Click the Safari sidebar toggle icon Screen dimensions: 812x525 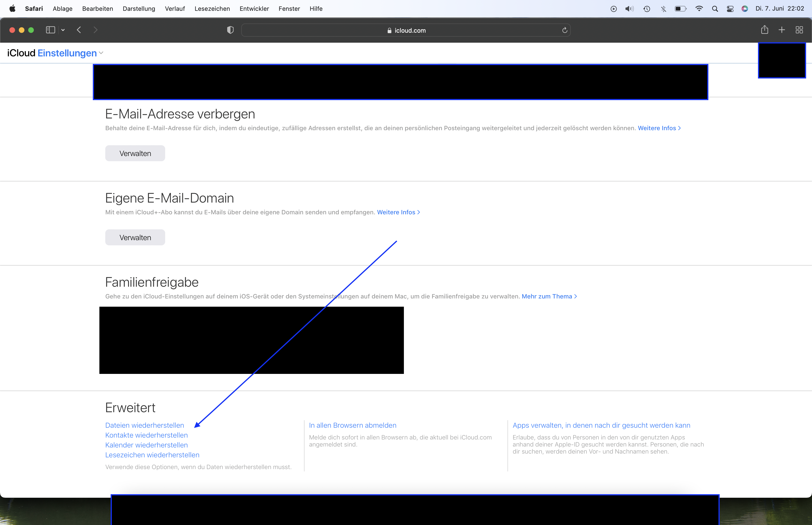pos(51,30)
